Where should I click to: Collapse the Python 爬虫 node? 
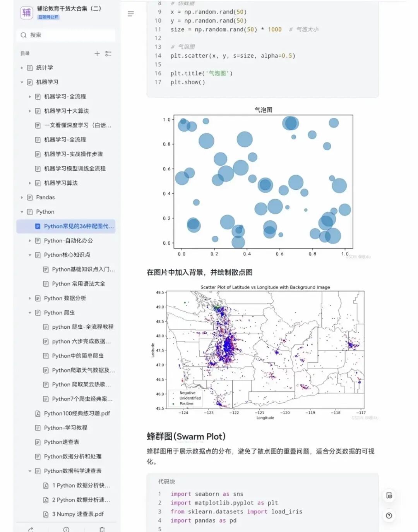pyautogui.click(x=30, y=313)
